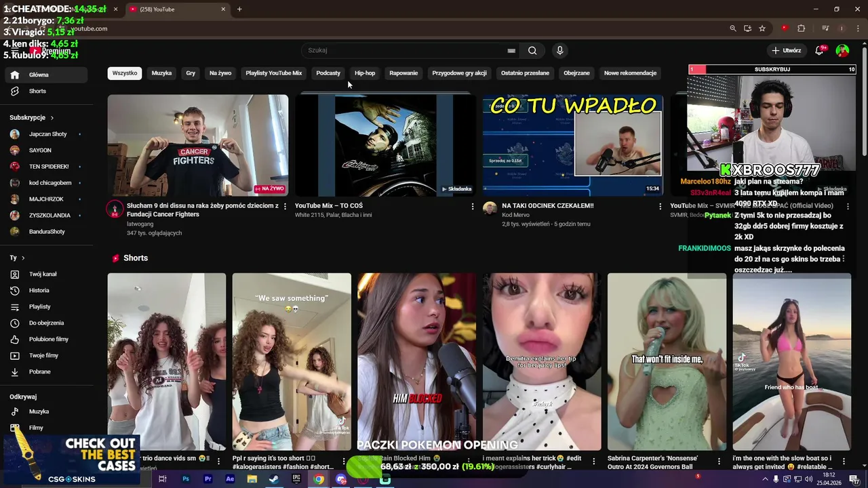The width and height of the screenshot is (868, 488).
Task: Open Twój kanał in the sidebar
Action: (46, 274)
